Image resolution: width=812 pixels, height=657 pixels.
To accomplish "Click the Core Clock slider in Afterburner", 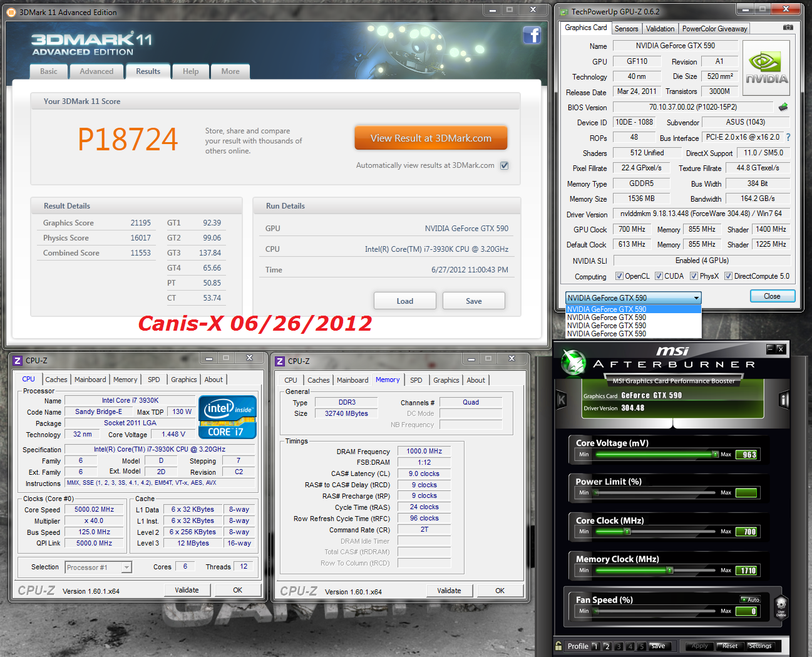I will point(657,532).
